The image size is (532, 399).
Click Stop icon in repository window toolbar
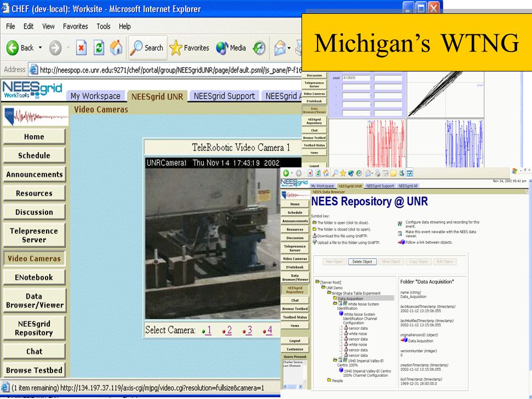(310, 173)
